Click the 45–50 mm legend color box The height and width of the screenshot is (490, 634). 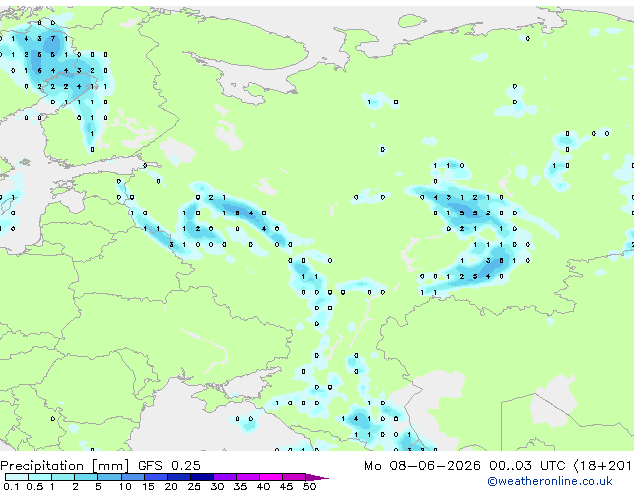294,477
